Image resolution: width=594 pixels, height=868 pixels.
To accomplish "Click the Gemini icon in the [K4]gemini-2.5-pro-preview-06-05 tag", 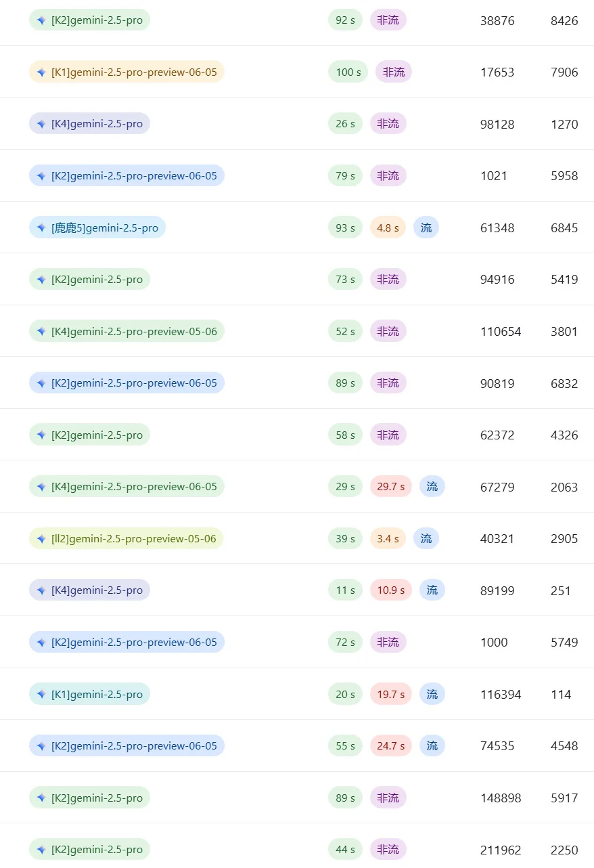I will (x=41, y=487).
